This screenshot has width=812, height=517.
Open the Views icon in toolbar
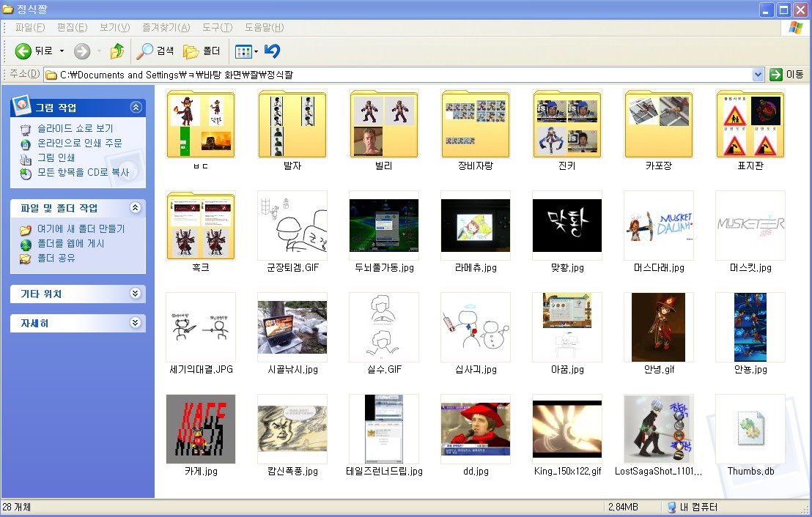click(243, 51)
